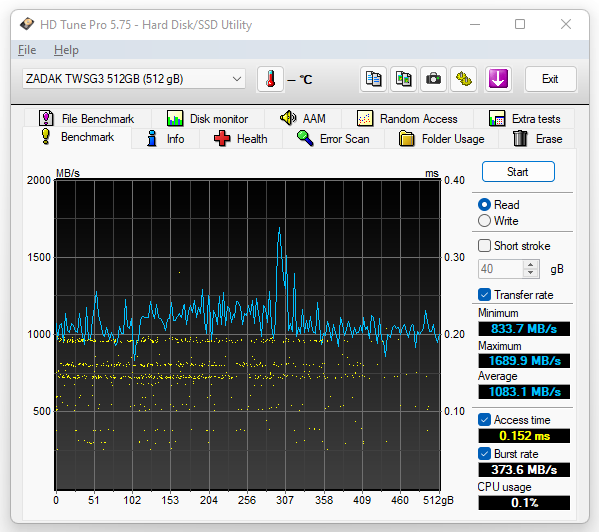Open the options gear icon

[464, 79]
